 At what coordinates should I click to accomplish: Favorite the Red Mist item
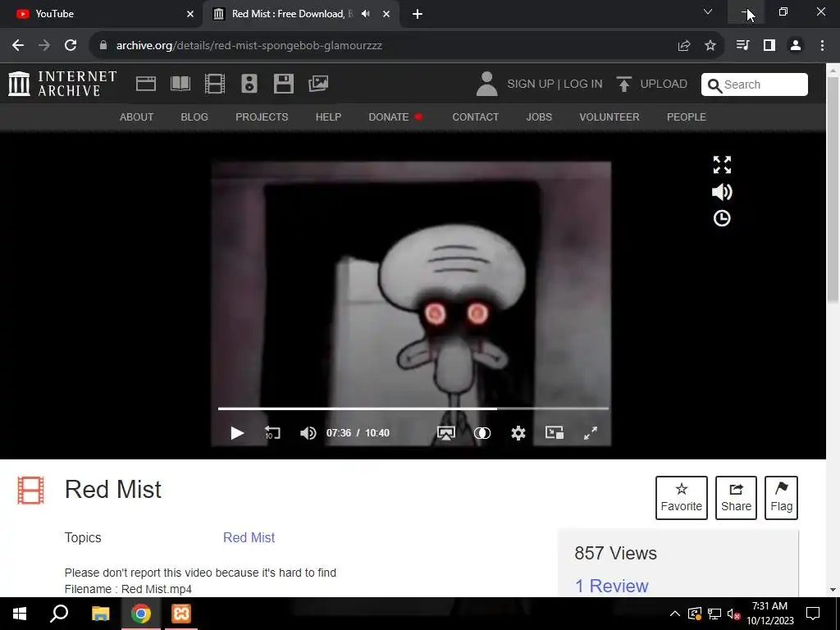tap(682, 498)
